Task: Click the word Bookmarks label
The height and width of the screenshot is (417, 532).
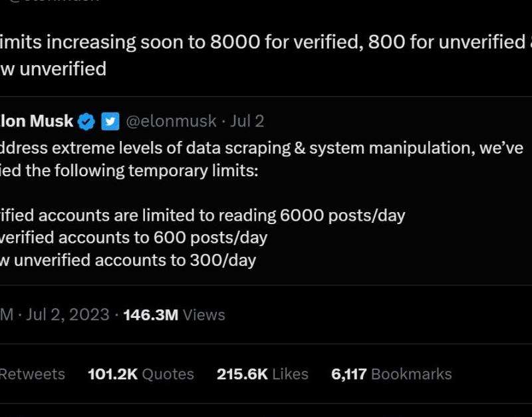Action: 412,374
